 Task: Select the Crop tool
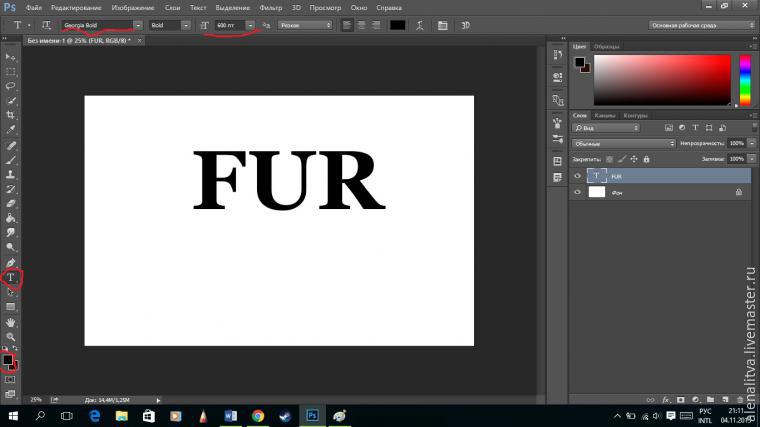pos(11,115)
